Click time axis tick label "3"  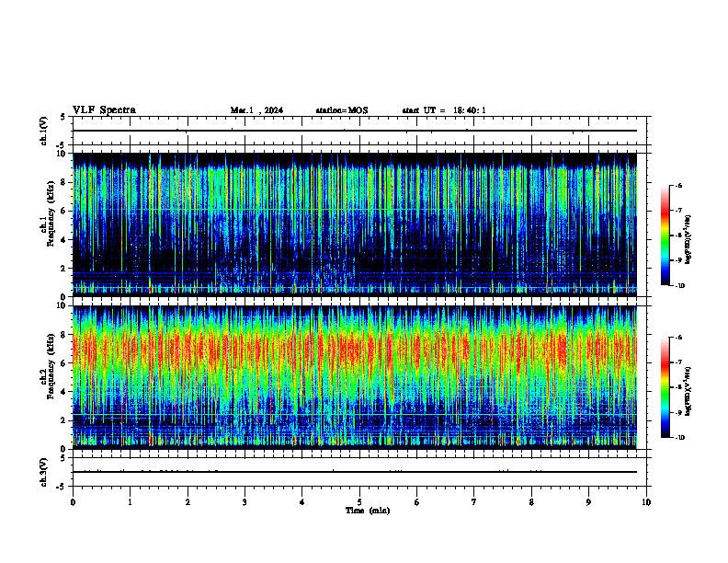(245, 502)
